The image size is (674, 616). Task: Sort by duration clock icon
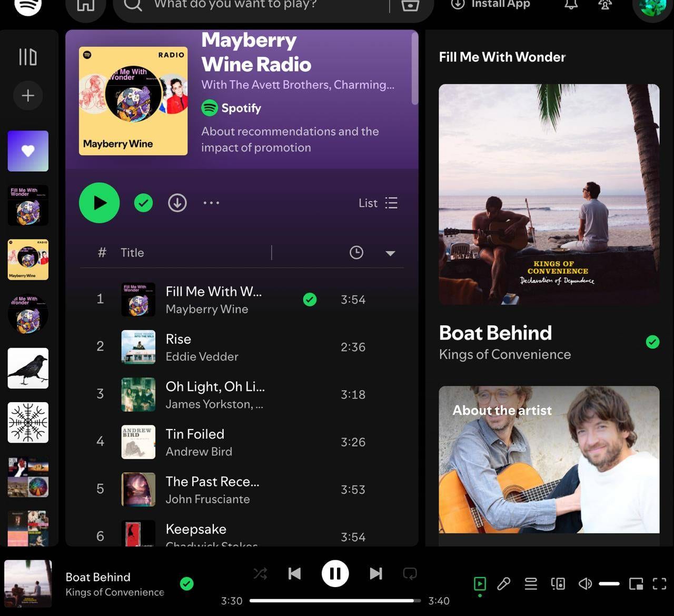pos(356,253)
